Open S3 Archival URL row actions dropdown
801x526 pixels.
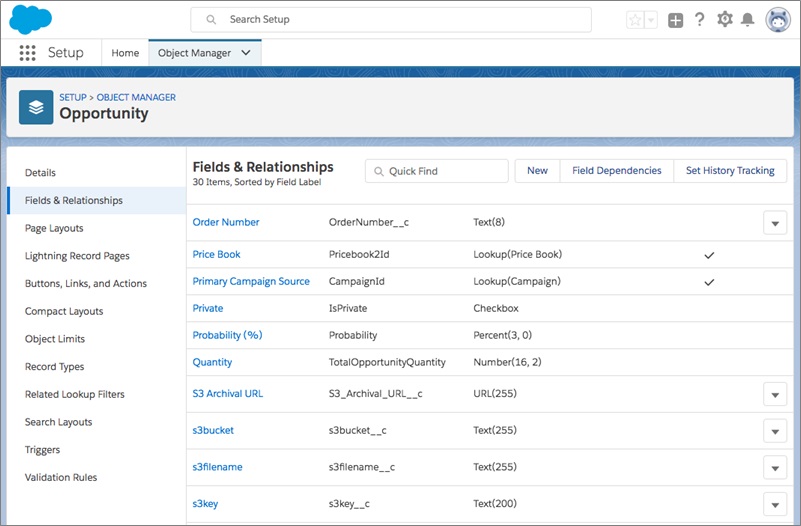[775, 395]
